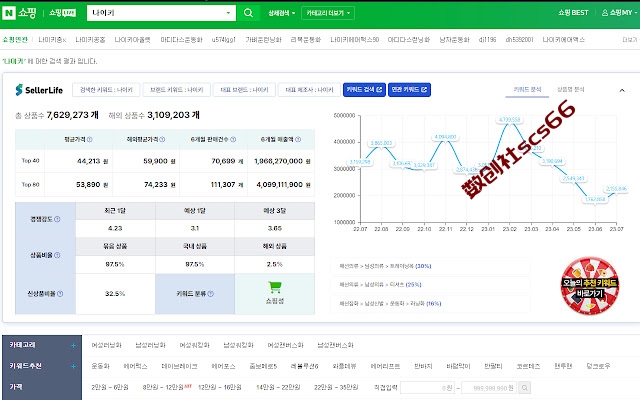Select the 14만원 ~ 22만원 price range

coord(278,387)
